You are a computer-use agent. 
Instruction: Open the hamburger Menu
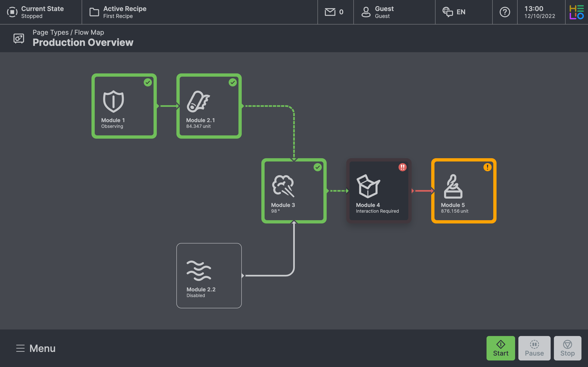pos(36,348)
